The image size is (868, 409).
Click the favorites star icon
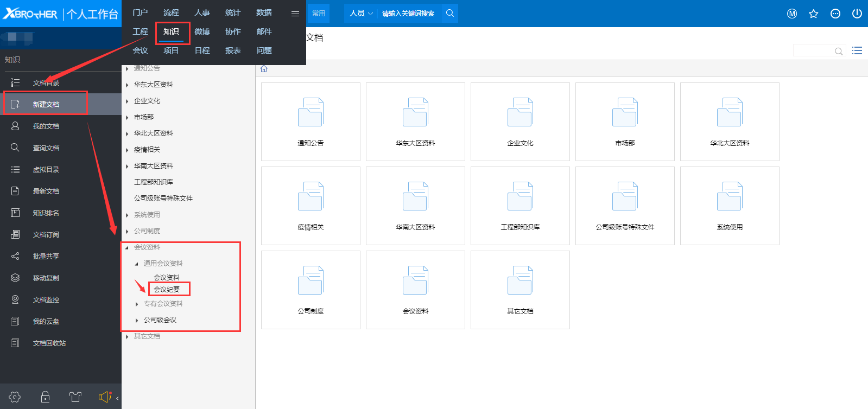click(x=813, y=14)
